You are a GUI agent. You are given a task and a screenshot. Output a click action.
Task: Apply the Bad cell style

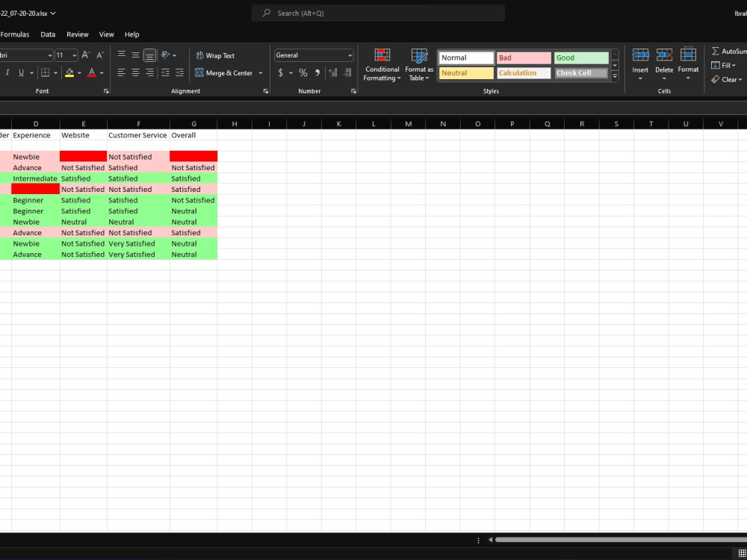click(x=524, y=57)
